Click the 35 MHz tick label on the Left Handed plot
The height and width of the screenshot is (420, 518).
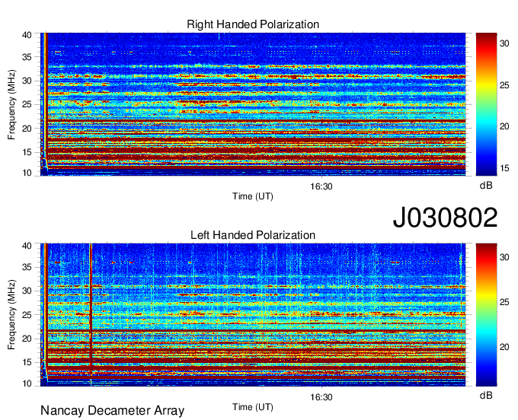[x=27, y=267]
